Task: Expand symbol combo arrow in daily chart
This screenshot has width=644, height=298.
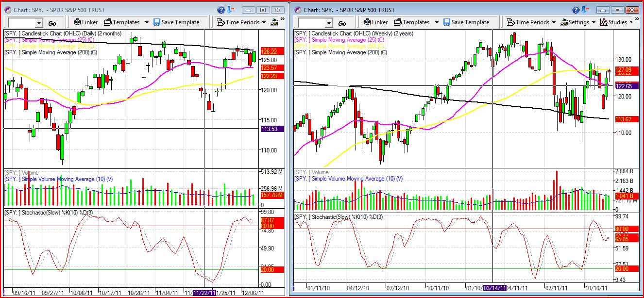Action: point(39,23)
